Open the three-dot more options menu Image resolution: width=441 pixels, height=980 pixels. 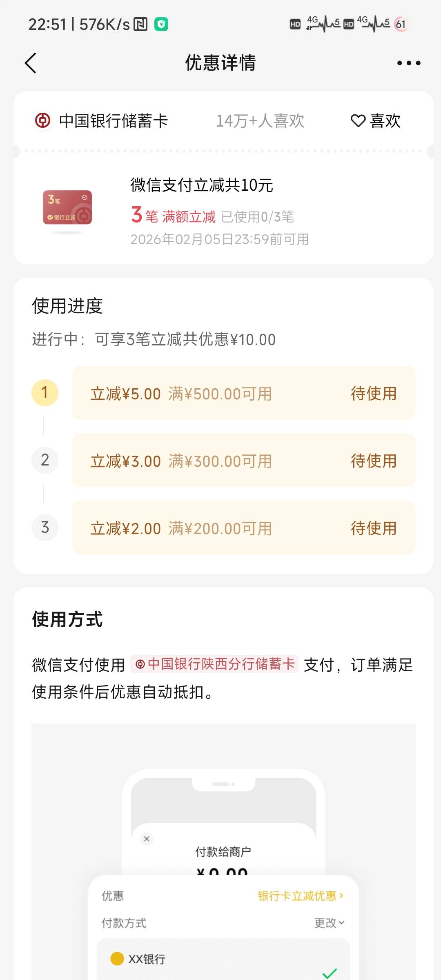click(x=408, y=63)
